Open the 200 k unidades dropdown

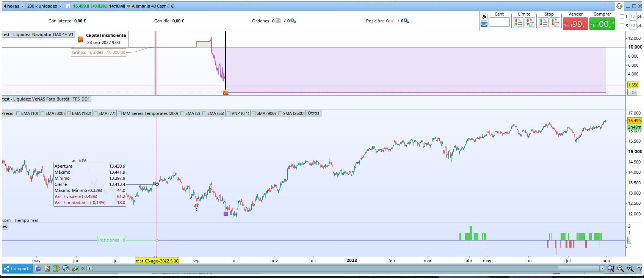point(44,6)
